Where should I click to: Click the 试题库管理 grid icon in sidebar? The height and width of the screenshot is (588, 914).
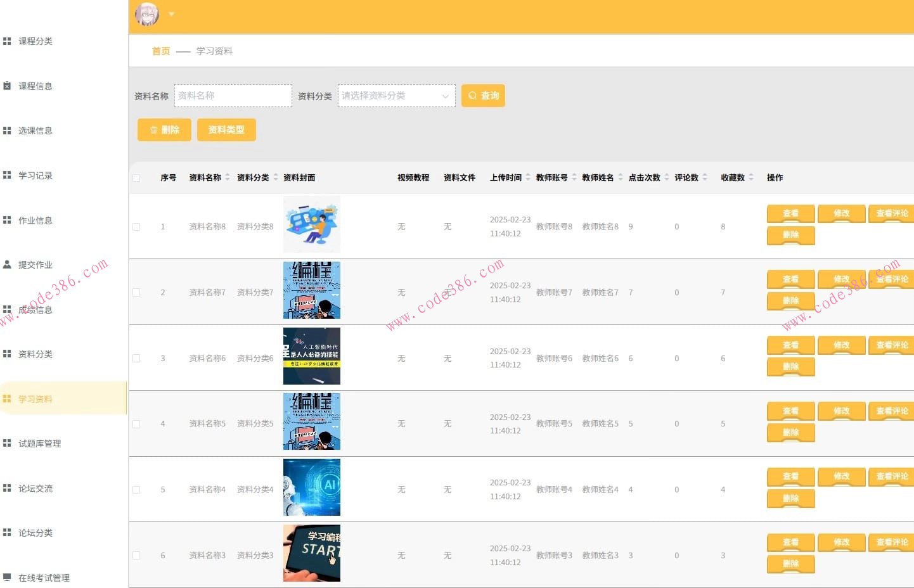click(x=7, y=444)
